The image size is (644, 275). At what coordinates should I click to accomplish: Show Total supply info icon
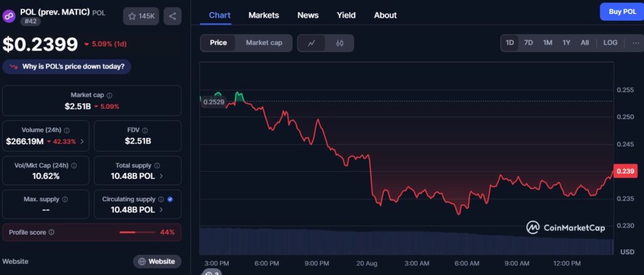coord(157,166)
